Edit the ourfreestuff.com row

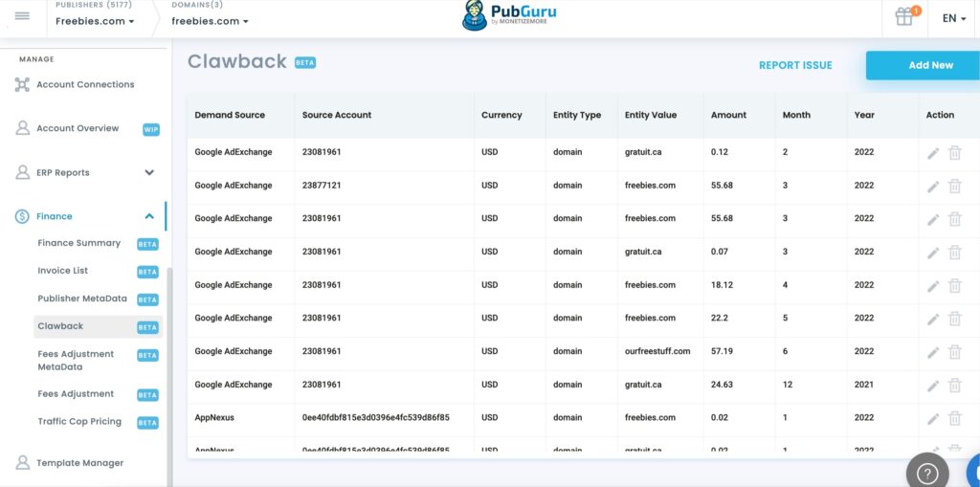tap(933, 352)
